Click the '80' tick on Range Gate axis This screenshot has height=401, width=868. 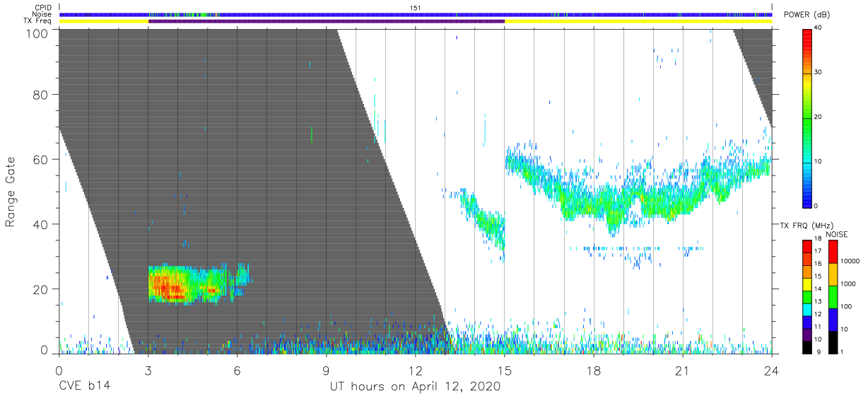point(42,95)
